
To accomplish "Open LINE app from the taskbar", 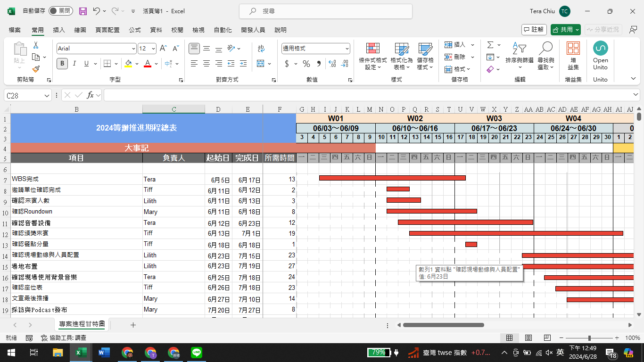I will (x=197, y=353).
